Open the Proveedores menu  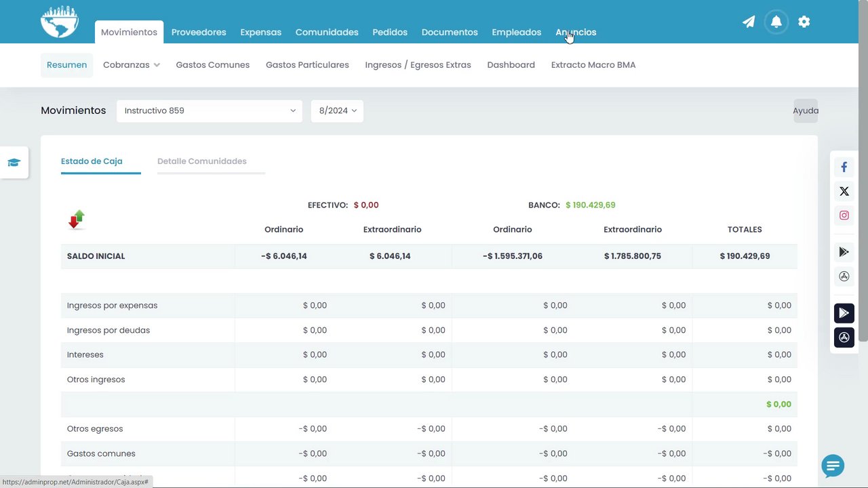pos(199,32)
